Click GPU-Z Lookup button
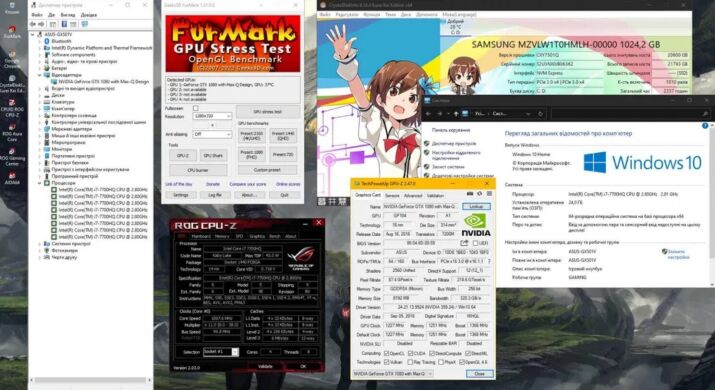715x390 pixels. [x=476, y=207]
